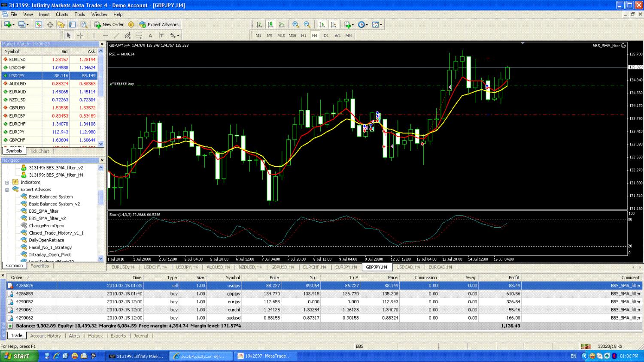Click the Zoom Out chart icon
Image resolution: width=644 pixels, height=362 pixels.
click(307, 25)
